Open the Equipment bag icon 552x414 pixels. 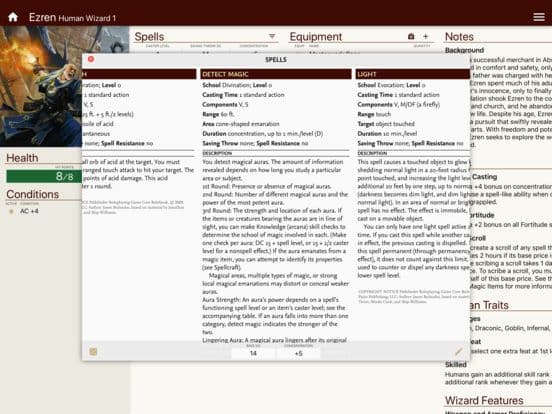click(411, 36)
